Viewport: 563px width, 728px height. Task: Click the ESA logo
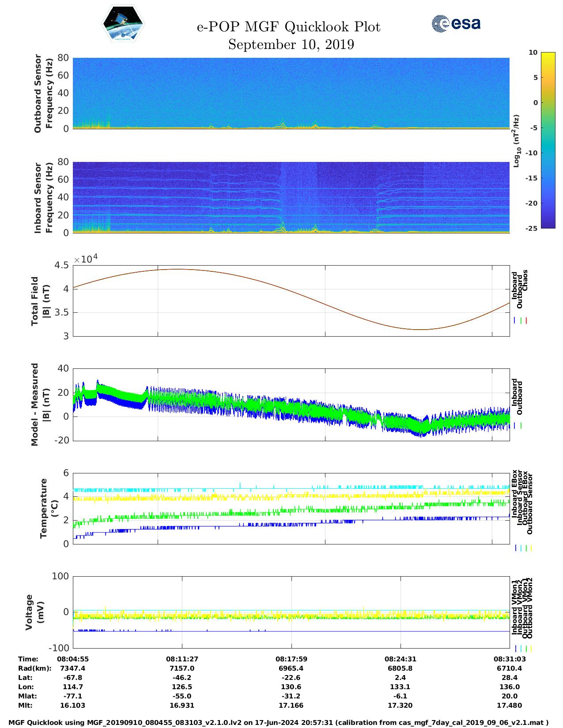456,23
